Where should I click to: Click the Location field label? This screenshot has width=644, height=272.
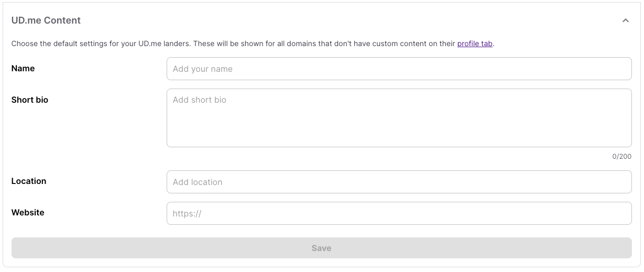[29, 181]
